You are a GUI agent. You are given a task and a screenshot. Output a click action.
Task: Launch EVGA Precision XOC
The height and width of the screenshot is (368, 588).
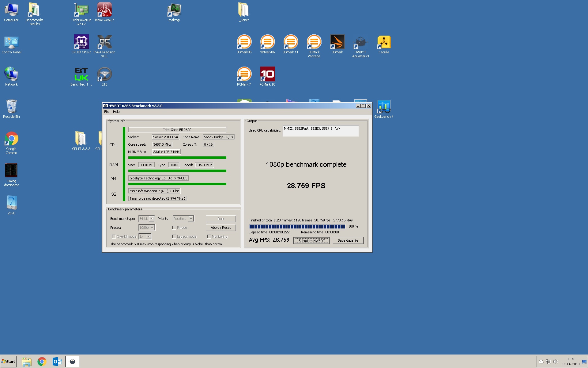(x=104, y=46)
